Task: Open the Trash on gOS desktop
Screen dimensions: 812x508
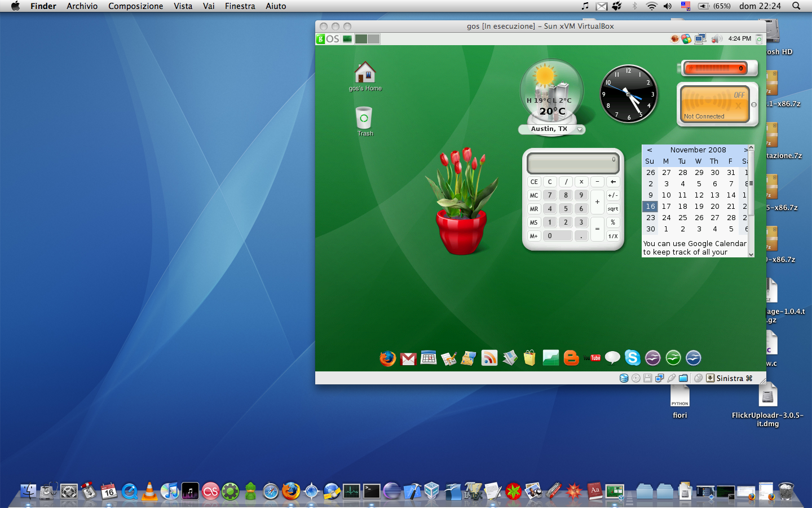Action: tap(364, 119)
